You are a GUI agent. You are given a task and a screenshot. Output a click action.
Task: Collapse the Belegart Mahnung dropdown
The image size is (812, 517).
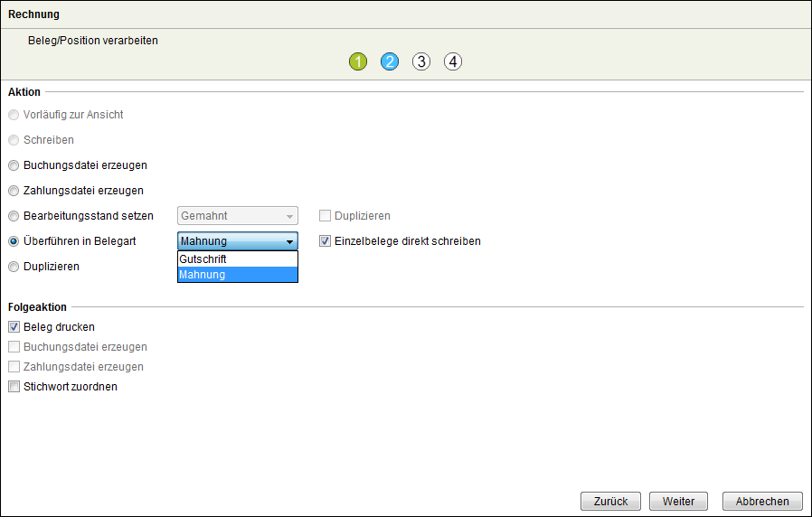click(288, 241)
